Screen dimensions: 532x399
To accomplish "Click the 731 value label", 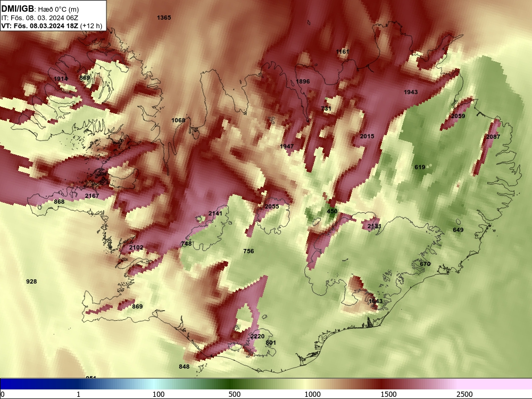I will (326, 109).
